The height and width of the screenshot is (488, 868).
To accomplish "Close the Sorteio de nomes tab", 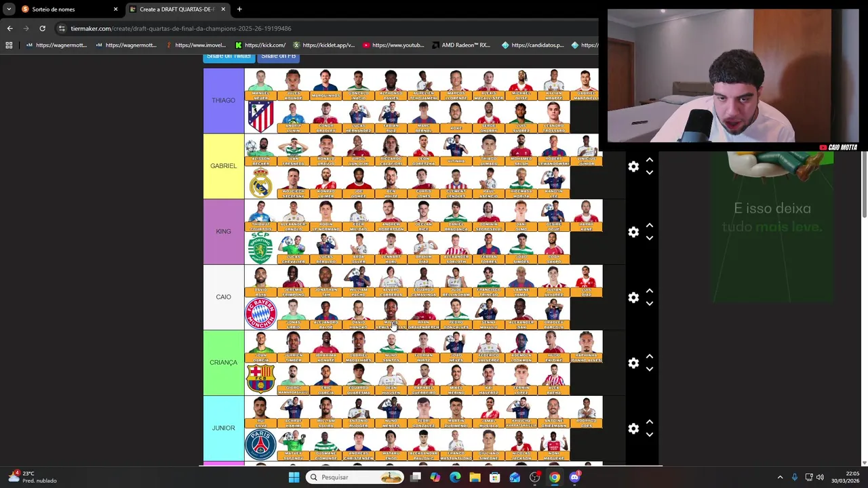I will point(115,9).
